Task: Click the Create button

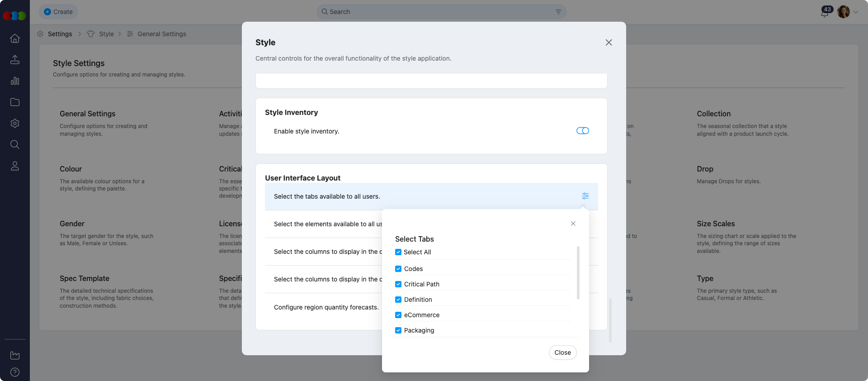Action: (x=58, y=12)
